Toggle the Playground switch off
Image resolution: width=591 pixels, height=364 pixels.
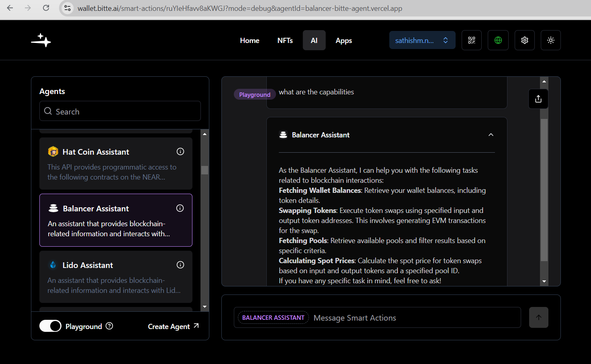(x=50, y=326)
